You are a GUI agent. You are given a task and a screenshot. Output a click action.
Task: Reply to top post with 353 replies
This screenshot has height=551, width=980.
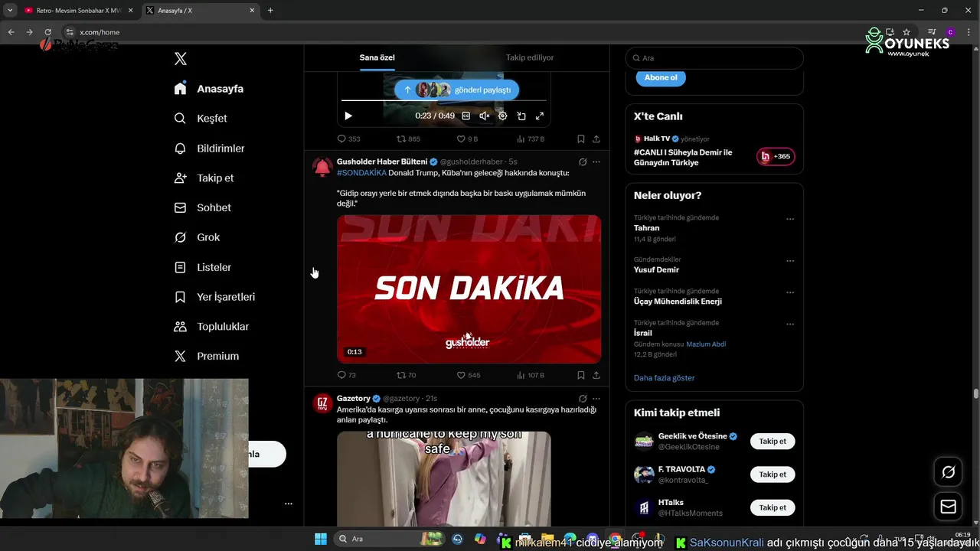[348, 139]
